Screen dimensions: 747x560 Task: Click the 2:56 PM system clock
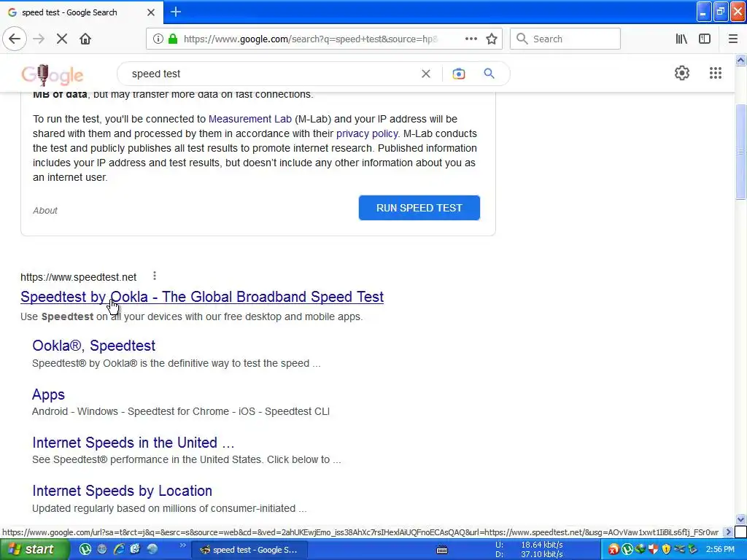pyautogui.click(x=720, y=550)
